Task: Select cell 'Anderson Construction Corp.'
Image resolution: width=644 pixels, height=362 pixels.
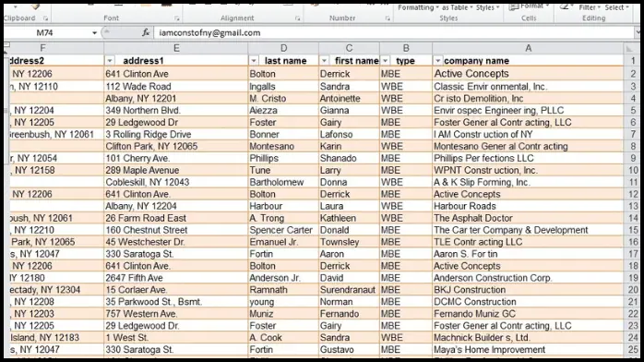Action: pyautogui.click(x=528, y=278)
